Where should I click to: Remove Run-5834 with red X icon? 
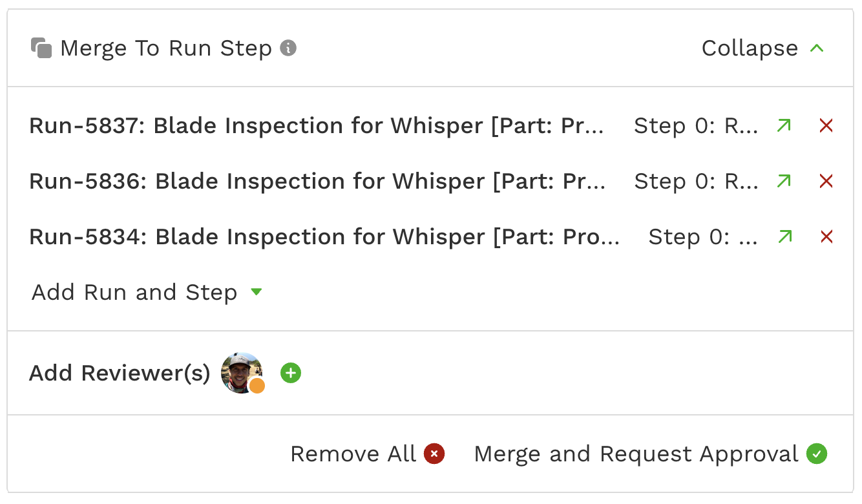tap(826, 237)
